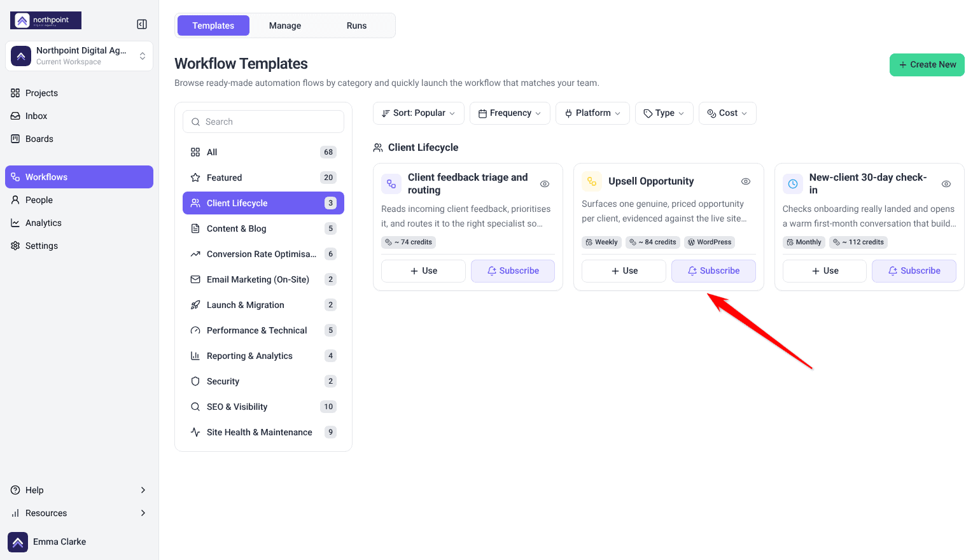Click the template Search field

click(x=263, y=122)
